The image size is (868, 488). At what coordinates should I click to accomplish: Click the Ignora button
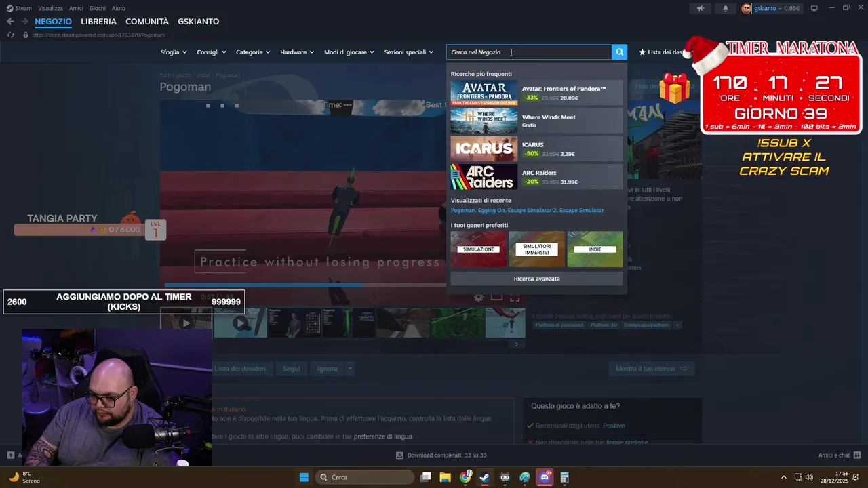click(x=328, y=369)
